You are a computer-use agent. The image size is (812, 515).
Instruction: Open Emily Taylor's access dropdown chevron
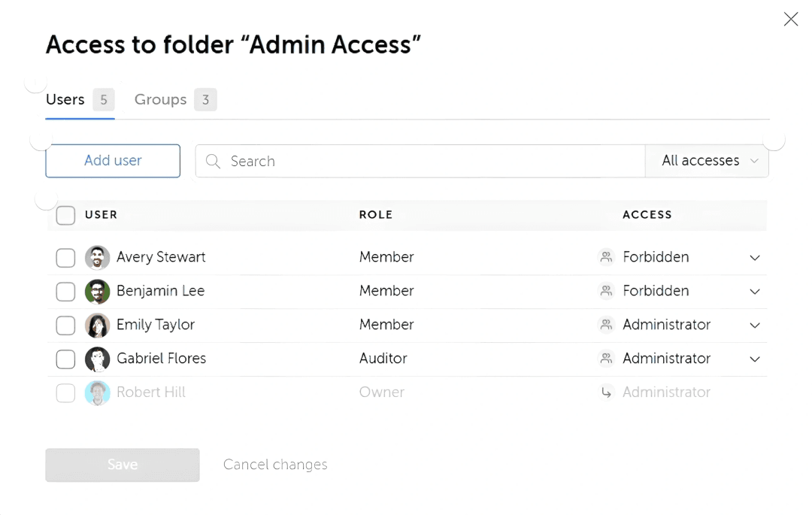[x=755, y=325]
